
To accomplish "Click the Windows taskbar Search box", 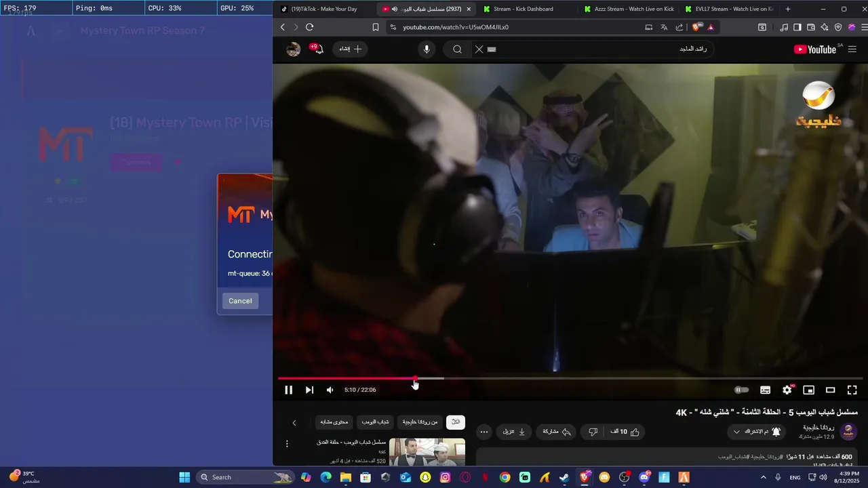I will 245,477.
